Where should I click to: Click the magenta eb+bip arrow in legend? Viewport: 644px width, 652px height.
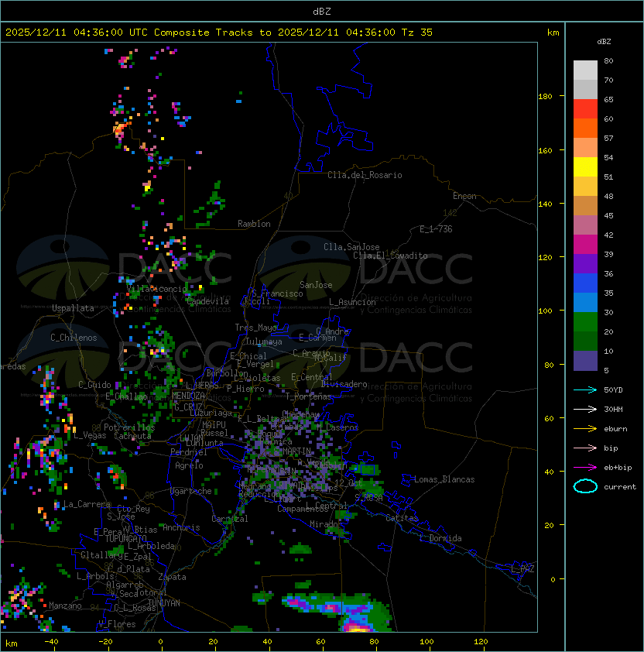585,468
